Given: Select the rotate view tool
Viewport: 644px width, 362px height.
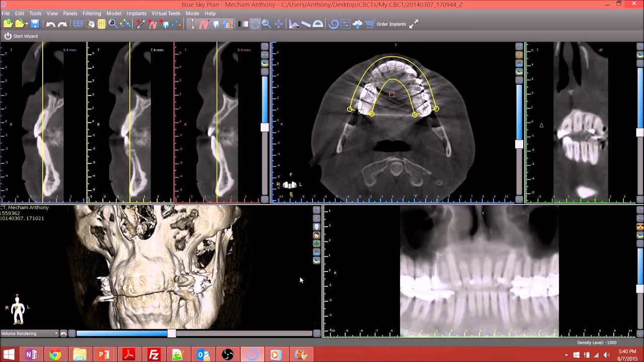Looking at the screenshot, I should pos(255,24).
